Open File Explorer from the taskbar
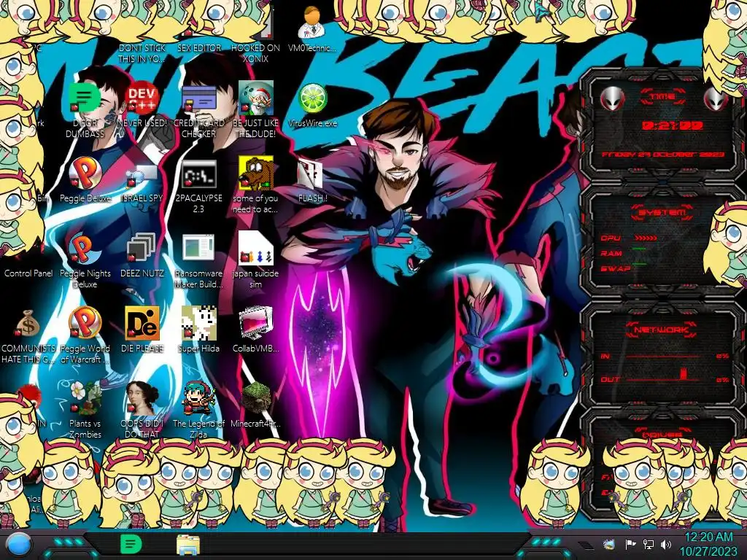 coord(188,545)
